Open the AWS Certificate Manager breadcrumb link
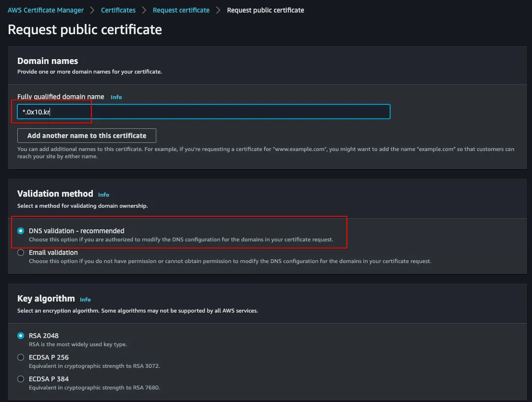This screenshot has width=532, height=402. click(46, 10)
